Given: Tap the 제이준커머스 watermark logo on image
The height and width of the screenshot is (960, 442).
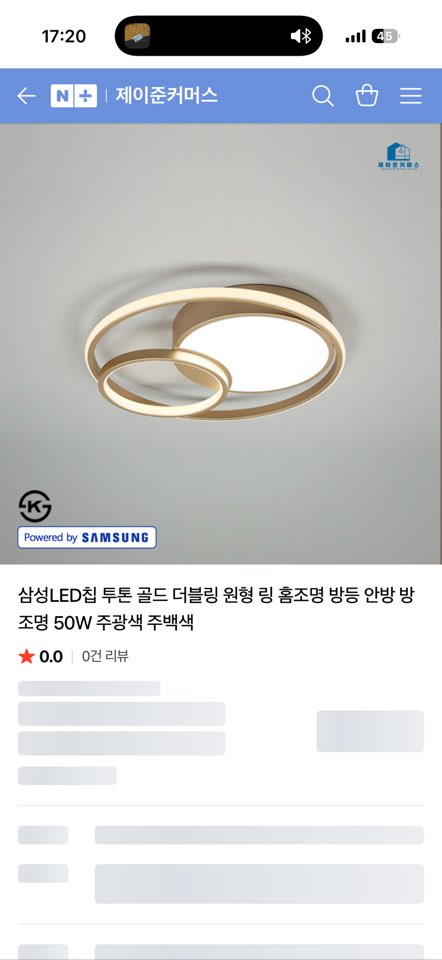Looking at the screenshot, I should click(x=399, y=156).
